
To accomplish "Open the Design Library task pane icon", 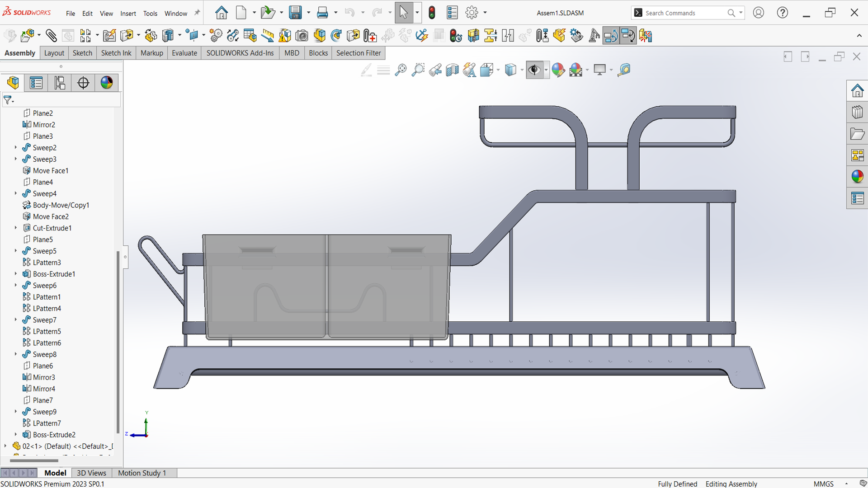I will pos(857,112).
